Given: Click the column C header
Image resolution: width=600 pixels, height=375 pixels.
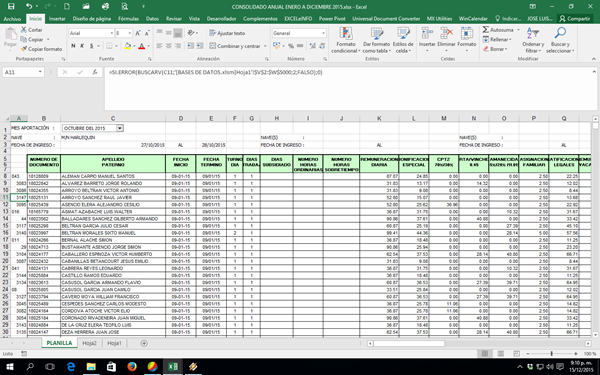Looking at the screenshot, I should (x=113, y=118).
